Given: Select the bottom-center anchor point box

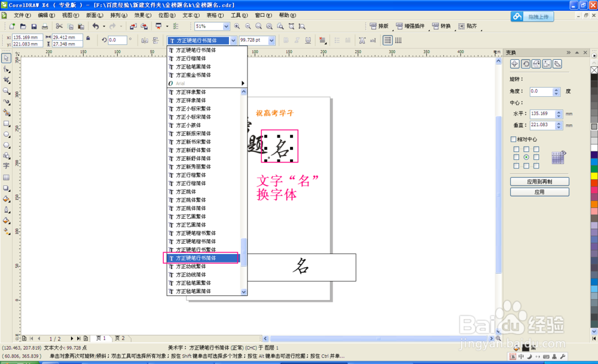Looking at the screenshot, I should pos(526,166).
